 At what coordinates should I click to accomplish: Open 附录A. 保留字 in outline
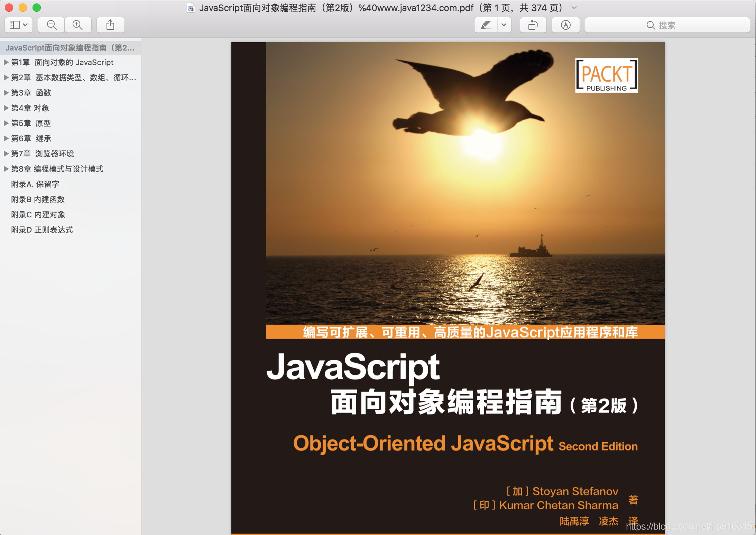[x=35, y=184]
